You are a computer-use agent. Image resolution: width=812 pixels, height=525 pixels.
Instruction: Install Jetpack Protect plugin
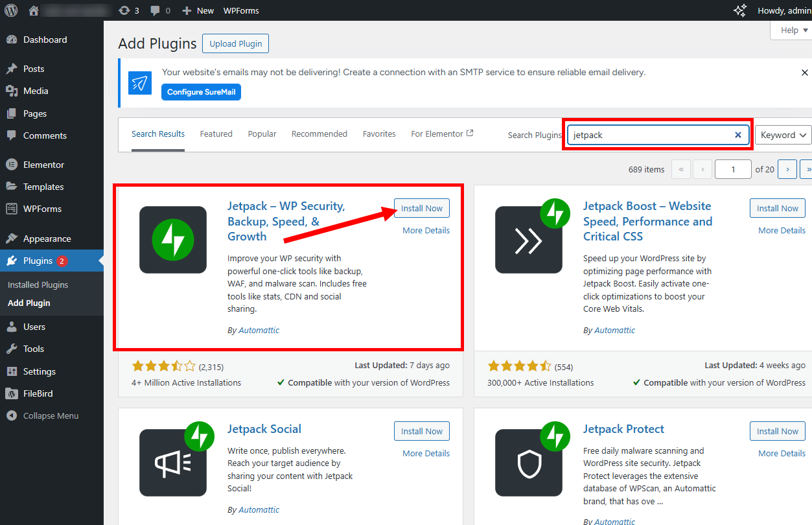[x=778, y=431]
